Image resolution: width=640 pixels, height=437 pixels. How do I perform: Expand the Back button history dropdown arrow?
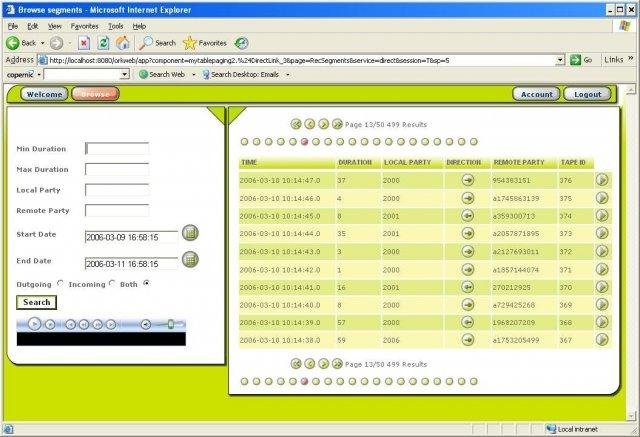click(42, 43)
